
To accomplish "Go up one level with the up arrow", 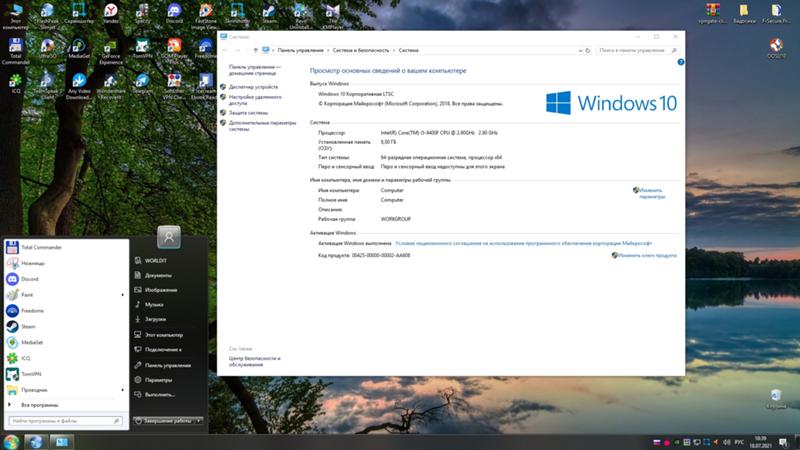I will (256, 51).
